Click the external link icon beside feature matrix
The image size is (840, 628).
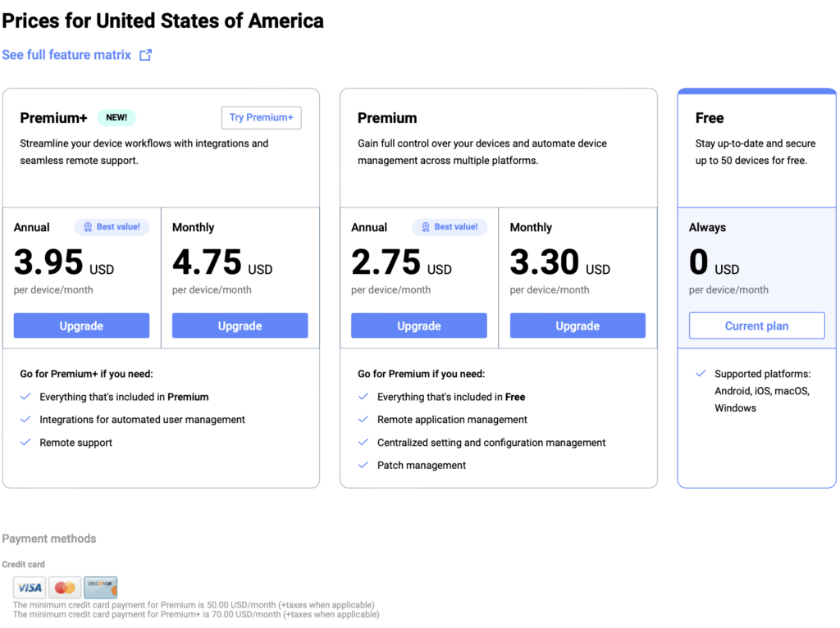coord(145,55)
